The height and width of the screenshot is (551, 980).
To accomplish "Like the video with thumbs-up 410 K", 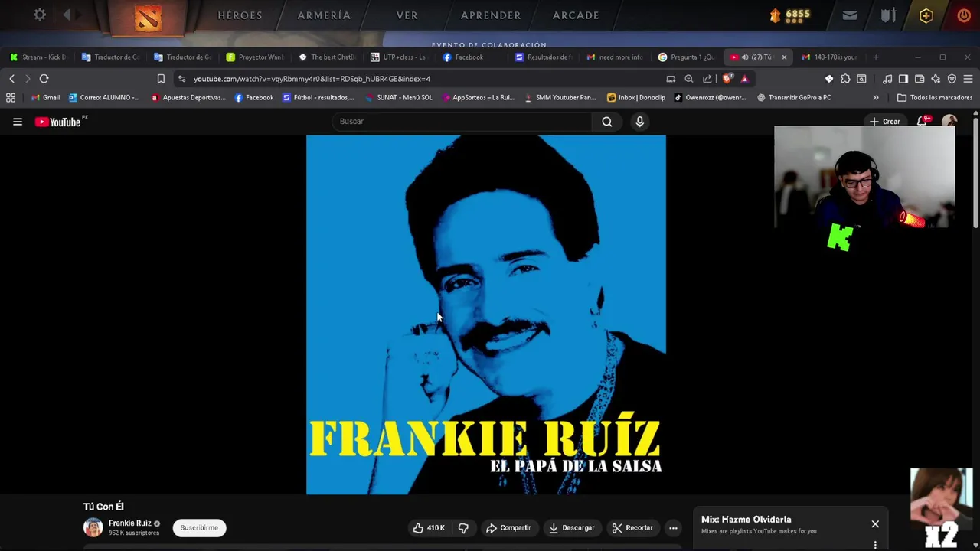I will click(x=428, y=527).
